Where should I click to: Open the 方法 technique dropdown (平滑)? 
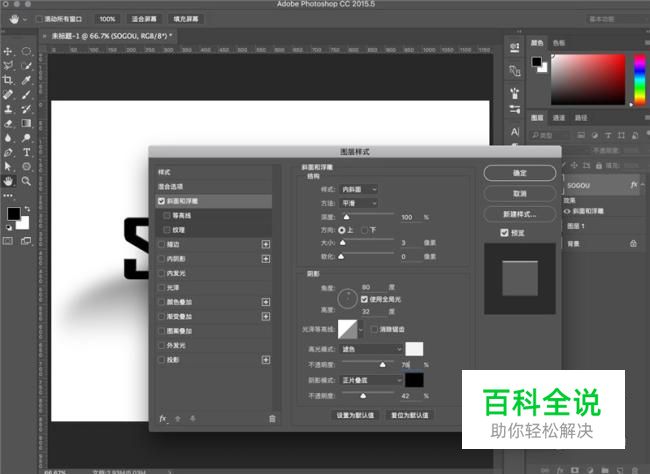(359, 203)
